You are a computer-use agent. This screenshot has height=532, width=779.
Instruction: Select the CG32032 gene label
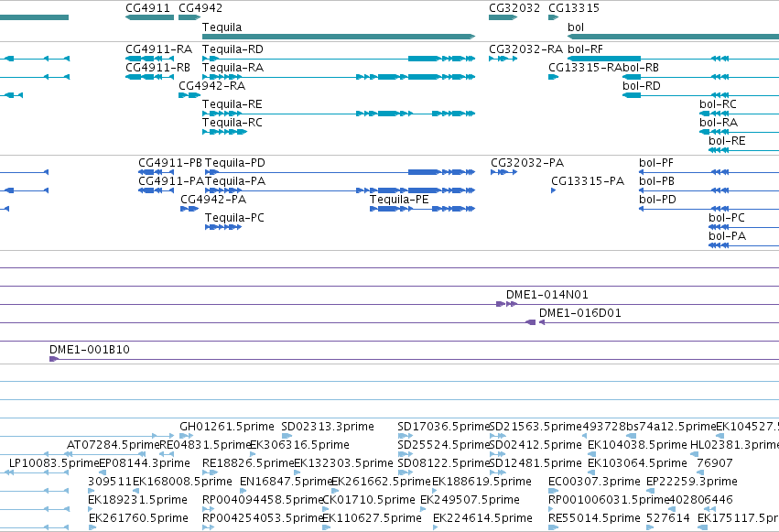tap(514, 8)
